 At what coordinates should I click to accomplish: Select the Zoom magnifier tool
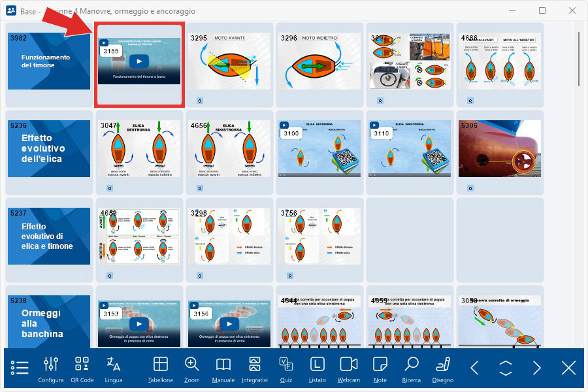click(192, 368)
